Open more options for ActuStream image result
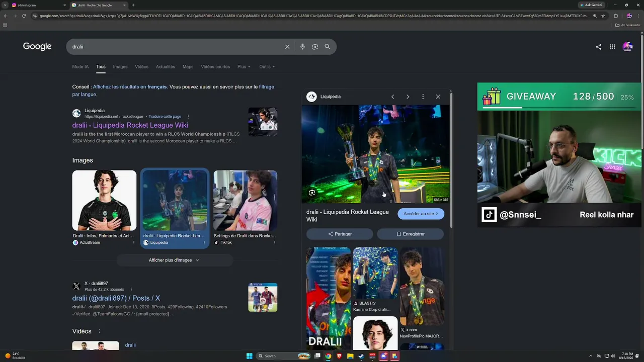644x362 pixels. coord(134,243)
